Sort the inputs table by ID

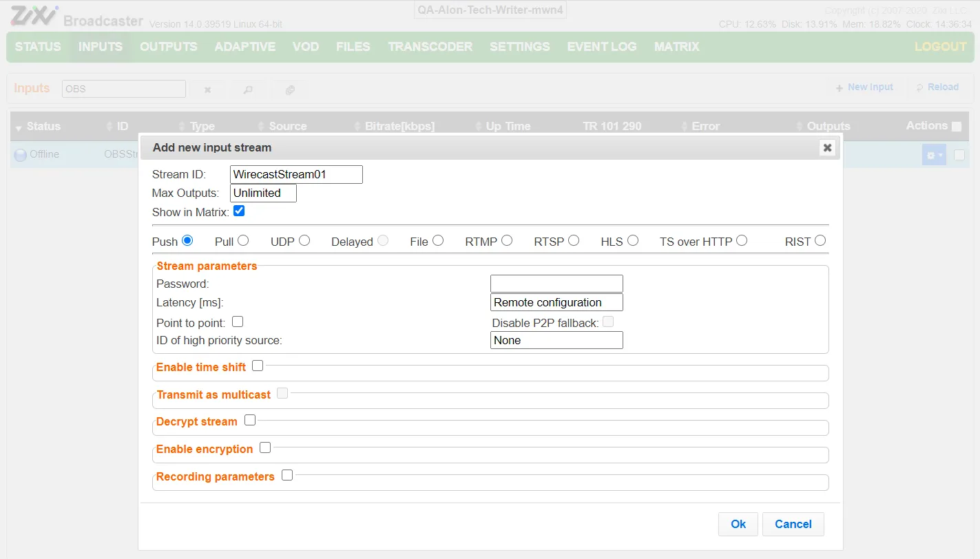(118, 127)
